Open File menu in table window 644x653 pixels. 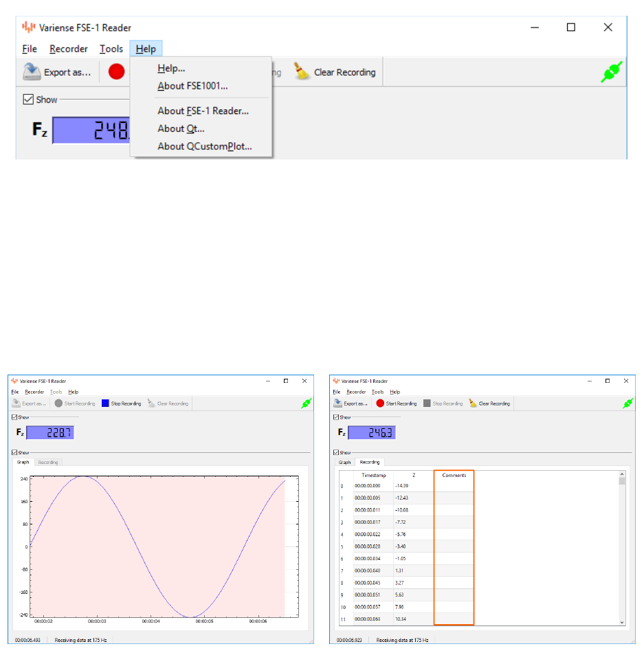pos(337,392)
